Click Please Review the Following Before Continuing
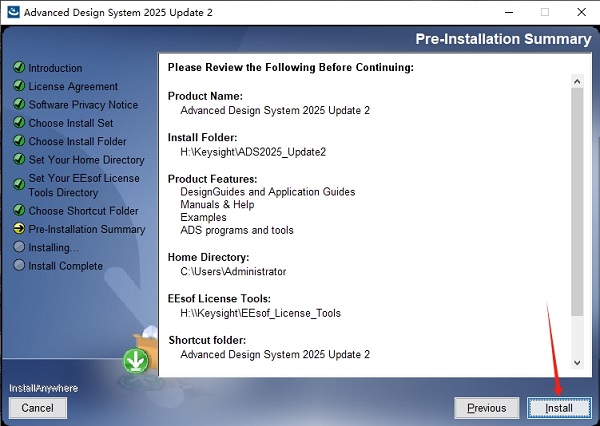600x426 pixels. 291,67
